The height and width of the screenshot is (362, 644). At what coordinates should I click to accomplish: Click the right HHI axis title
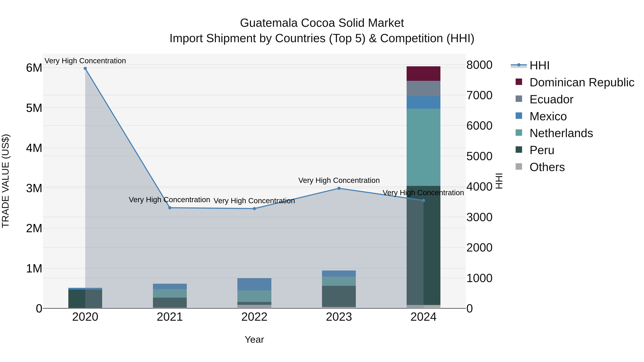[499, 181]
